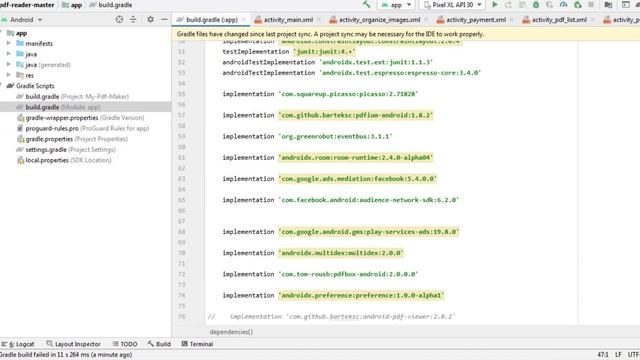This screenshot has height=360, width=640.
Task: Close the build.gradle (:app) tab
Action: point(244,20)
